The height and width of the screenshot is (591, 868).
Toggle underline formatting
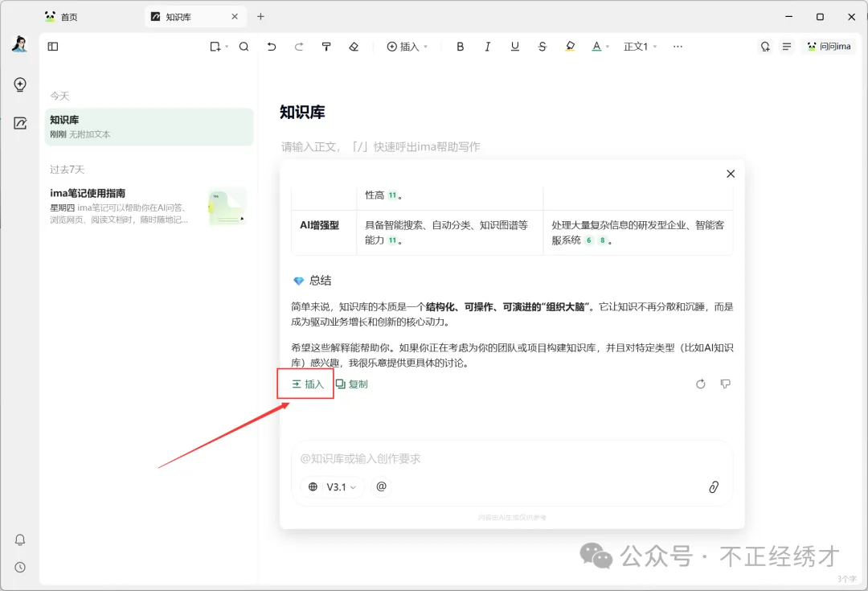(x=515, y=47)
